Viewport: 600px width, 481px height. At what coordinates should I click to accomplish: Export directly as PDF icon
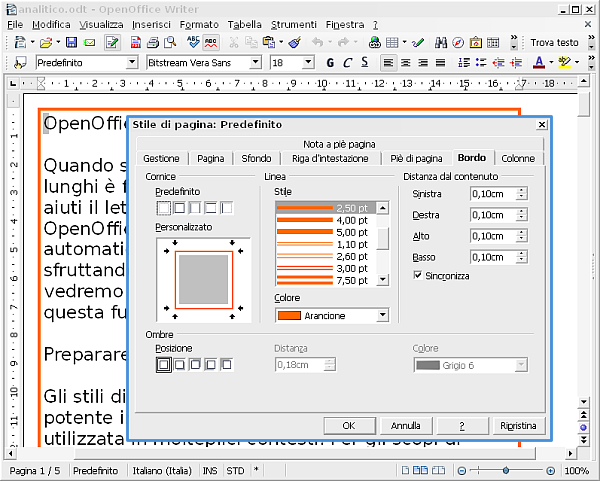[x=135, y=42]
